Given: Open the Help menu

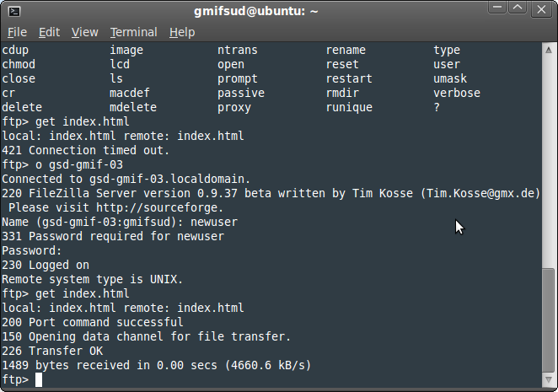Looking at the screenshot, I should tap(182, 32).
